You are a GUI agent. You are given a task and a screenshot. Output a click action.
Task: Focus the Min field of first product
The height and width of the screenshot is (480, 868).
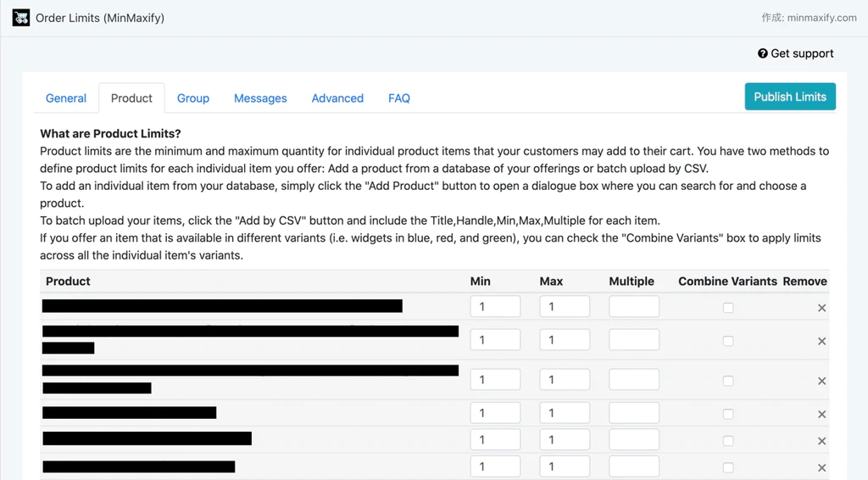tap(495, 307)
